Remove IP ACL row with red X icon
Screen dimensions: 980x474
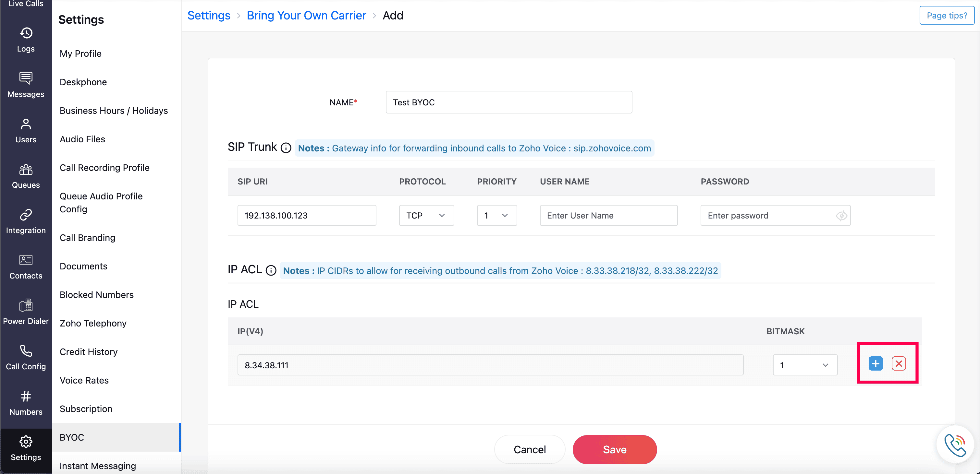[899, 364]
